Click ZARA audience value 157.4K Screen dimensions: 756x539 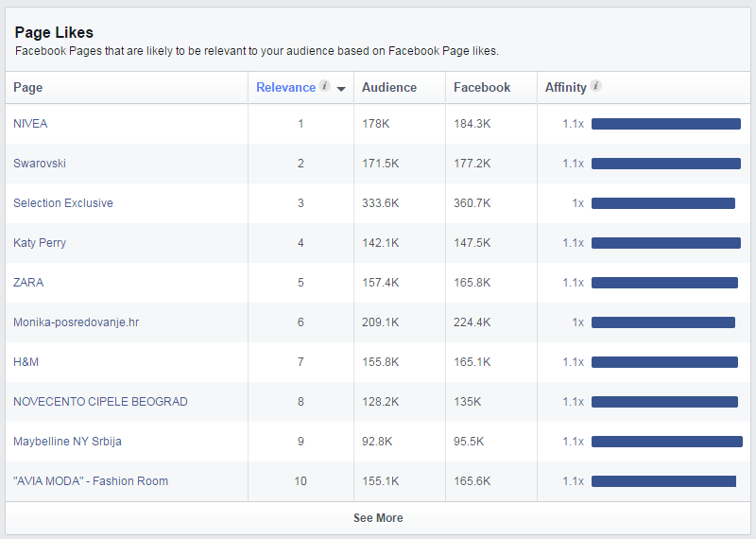pos(381,283)
